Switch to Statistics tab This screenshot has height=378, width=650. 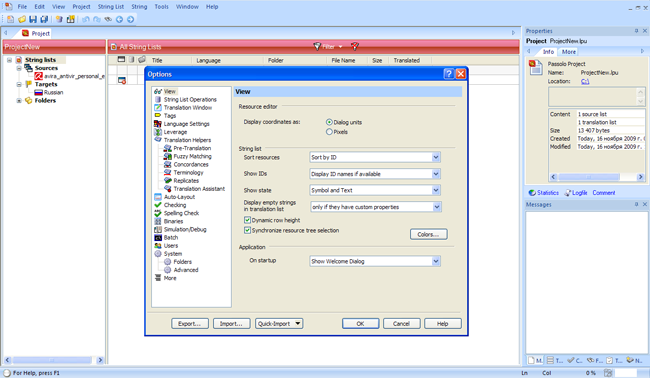(543, 193)
